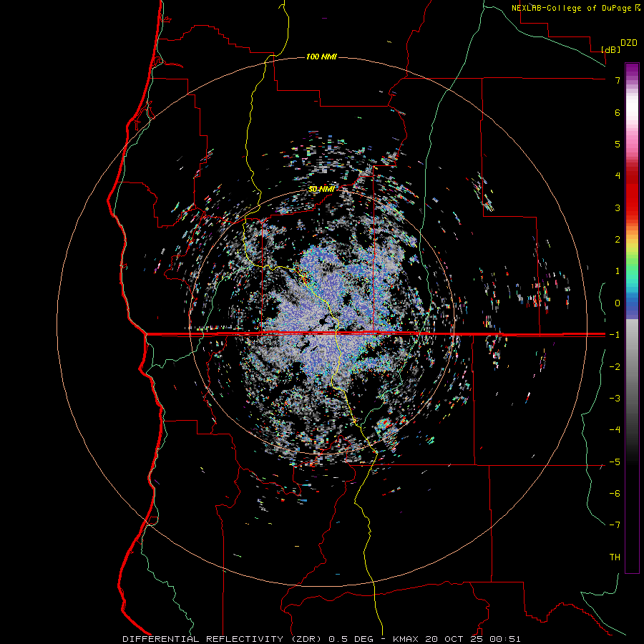644x644 pixels.
Task: Click the -2 value on color scale
Action: click(x=615, y=367)
